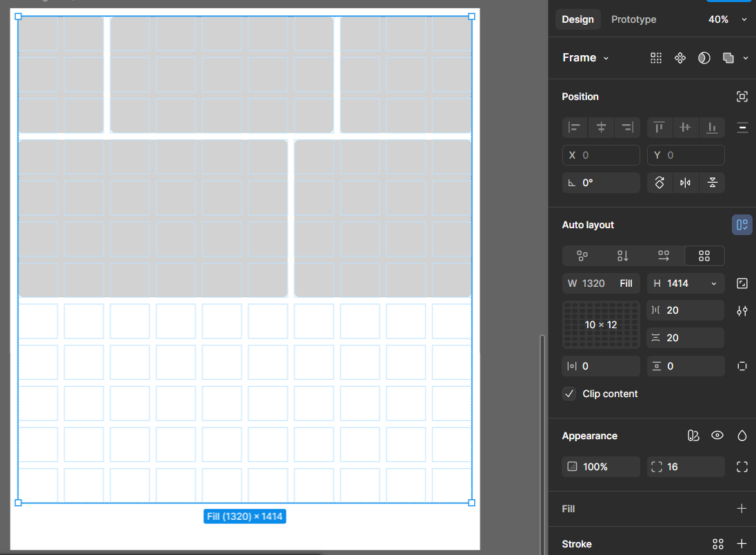Viewport: 756px width, 555px height.
Task: Select horizontal auto layout direction
Action: pos(664,256)
